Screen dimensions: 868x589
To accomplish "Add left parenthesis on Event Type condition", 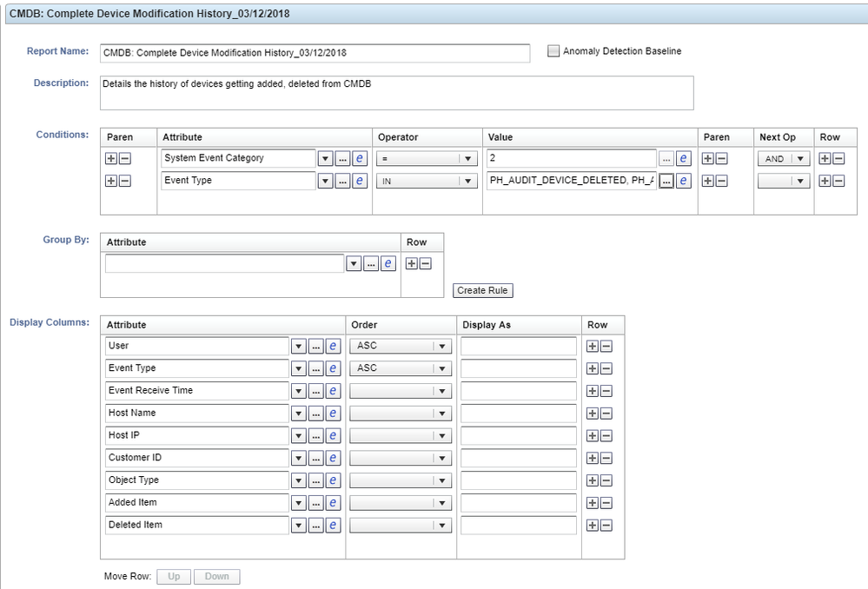I will coord(110,181).
